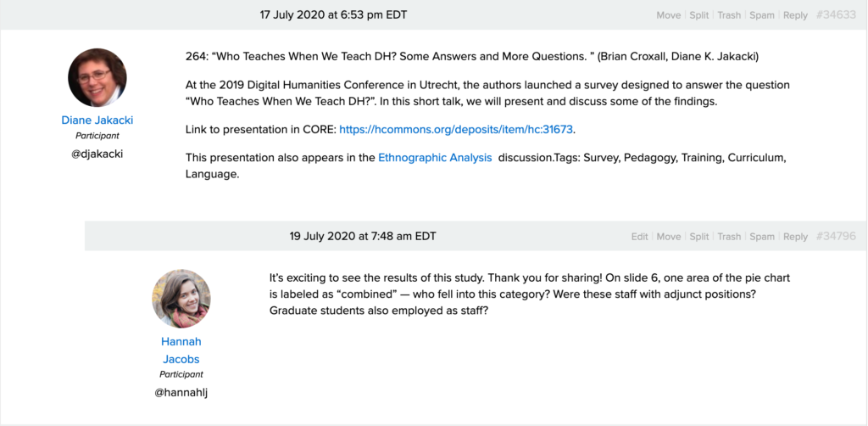Reply to Diane Jakacki's post #34633

[795, 15]
